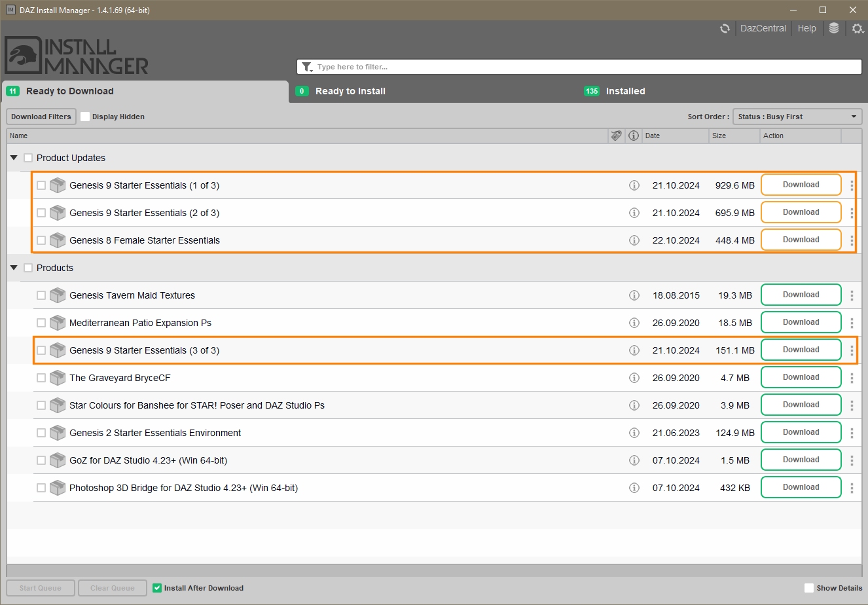The width and height of the screenshot is (868, 605).
Task: Open the settings gear in the top bar
Action: 858,28
